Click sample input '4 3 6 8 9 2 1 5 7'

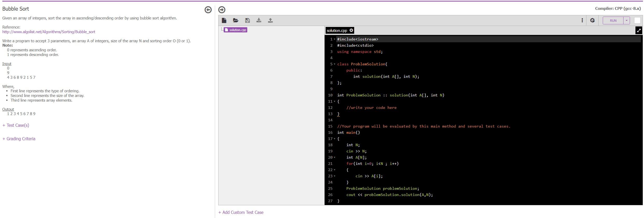(21, 78)
